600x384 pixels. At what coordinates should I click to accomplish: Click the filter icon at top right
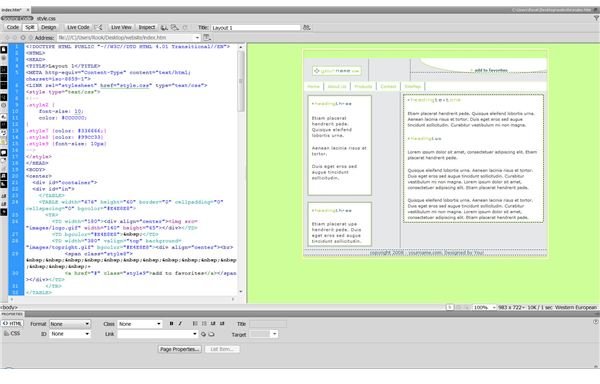coord(596,18)
